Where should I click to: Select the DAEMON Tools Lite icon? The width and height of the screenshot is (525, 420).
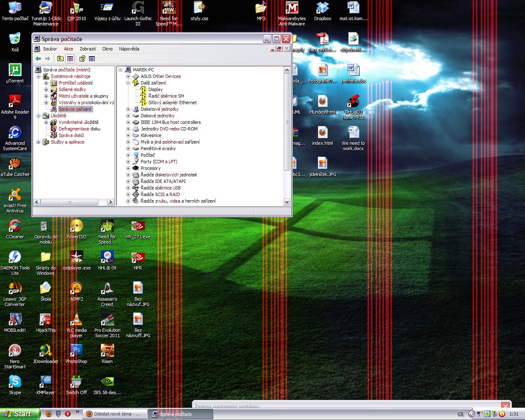pyautogui.click(x=15, y=263)
